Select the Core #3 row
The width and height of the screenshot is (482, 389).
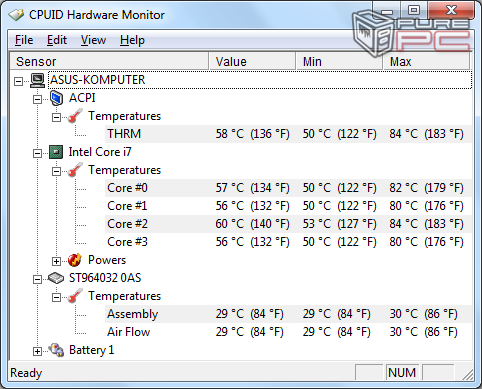pos(288,242)
